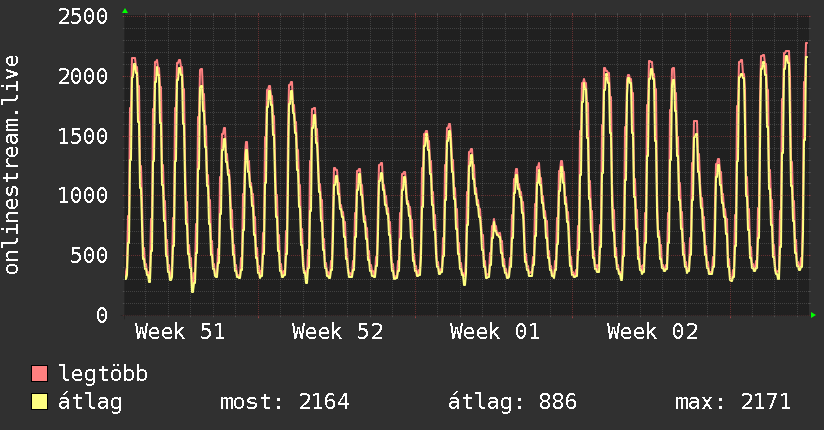The image size is (824, 430).
Task: Click the Week 51 axis label
Action: click(x=180, y=332)
